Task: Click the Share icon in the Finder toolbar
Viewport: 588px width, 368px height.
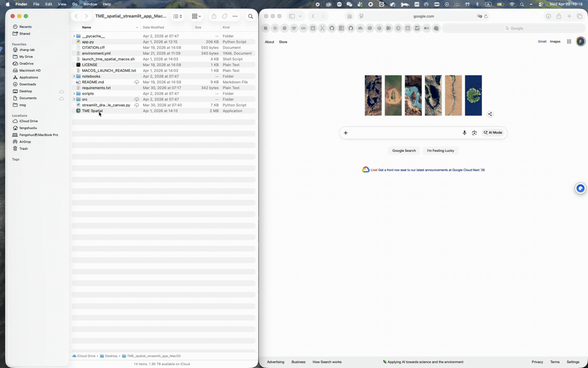Action: coord(214,16)
